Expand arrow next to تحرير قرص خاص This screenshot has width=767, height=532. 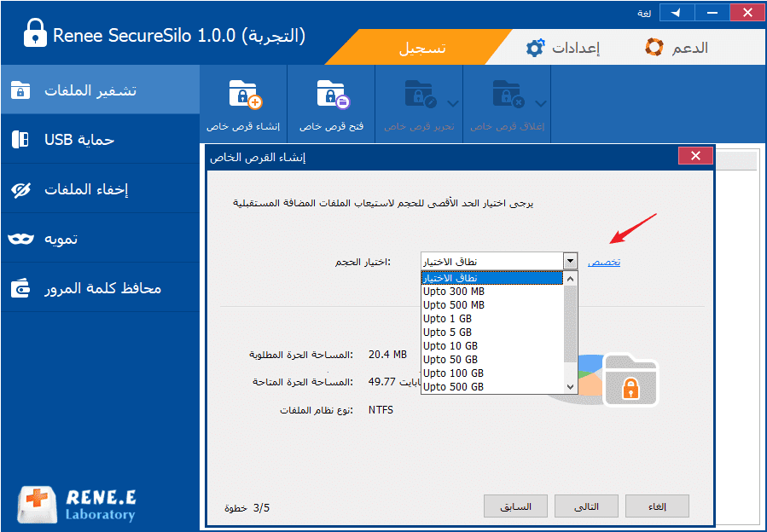[453, 104]
